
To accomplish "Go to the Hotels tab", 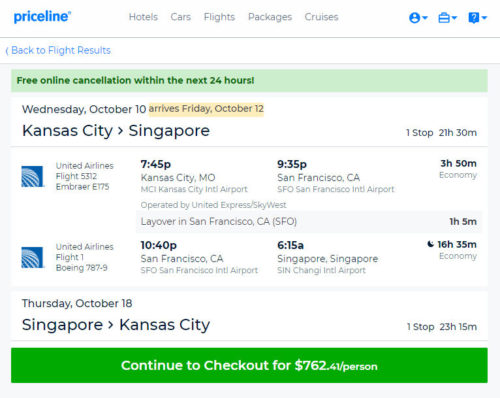I will coord(143,17).
